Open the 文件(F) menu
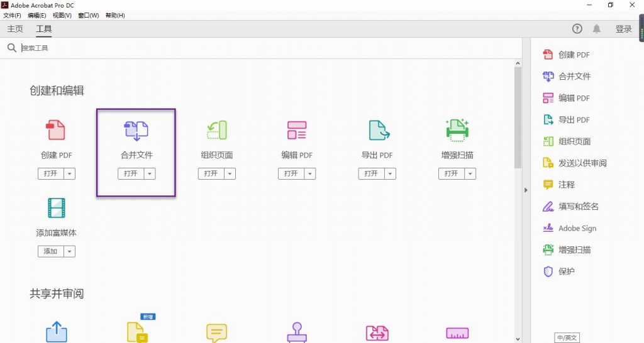Image resolution: width=644 pixels, height=343 pixels. tap(12, 15)
